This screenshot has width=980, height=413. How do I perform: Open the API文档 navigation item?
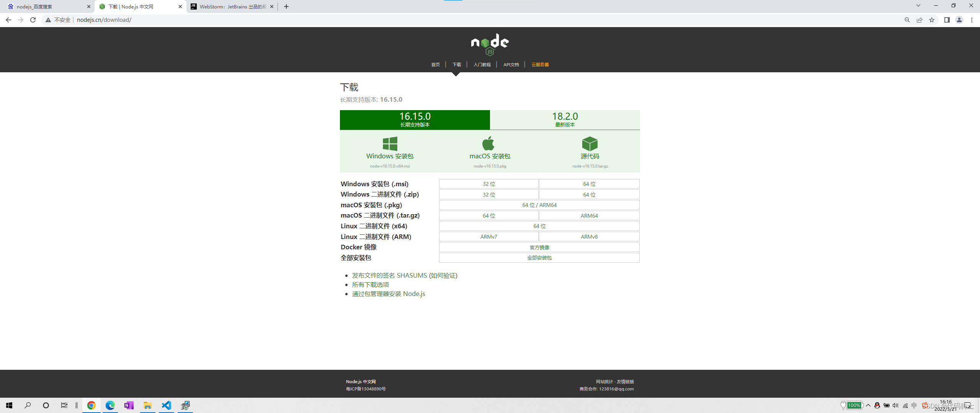(x=511, y=65)
